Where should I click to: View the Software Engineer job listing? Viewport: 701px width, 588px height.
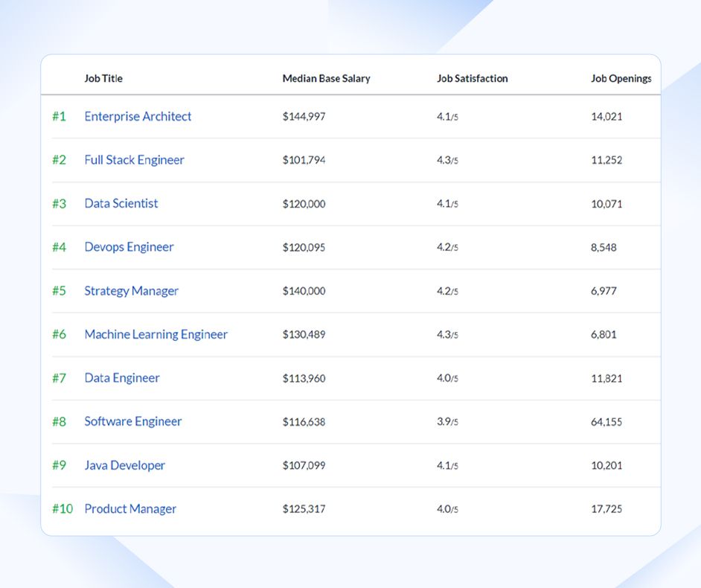coord(132,421)
